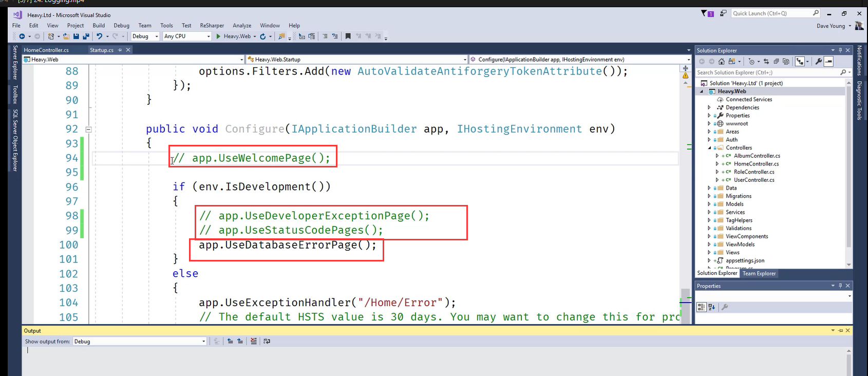The height and width of the screenshot is (376, 868).
Task: Click the Solution Explorer vertical scrollbar
Action: pos(848,175)
